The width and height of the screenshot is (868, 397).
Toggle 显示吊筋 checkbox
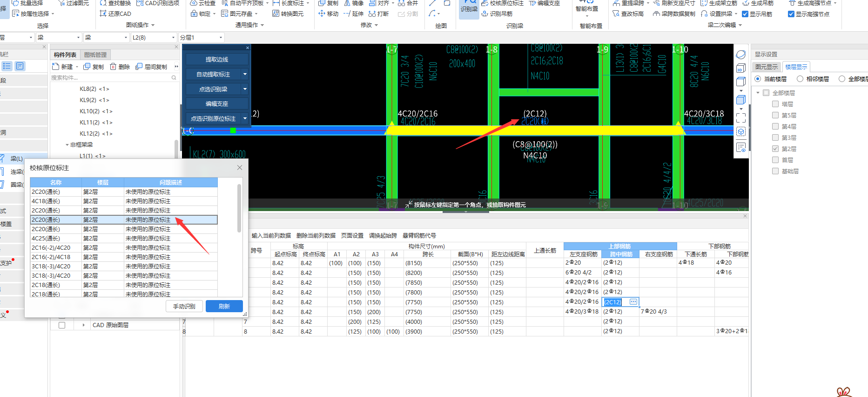[745, 14]
